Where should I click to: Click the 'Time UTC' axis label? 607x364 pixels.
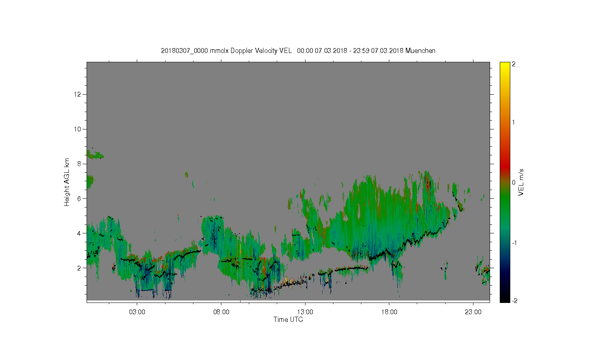coord(288,320)
